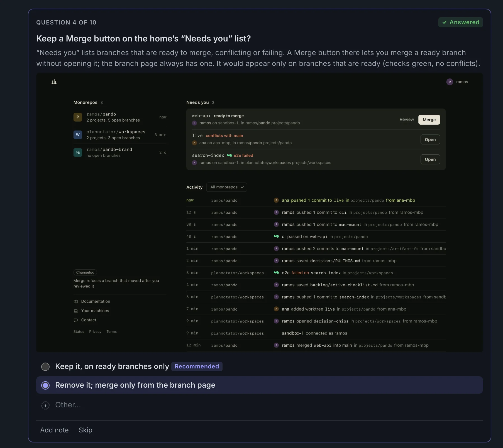Click the ramos username at top right

click(462, 82)
